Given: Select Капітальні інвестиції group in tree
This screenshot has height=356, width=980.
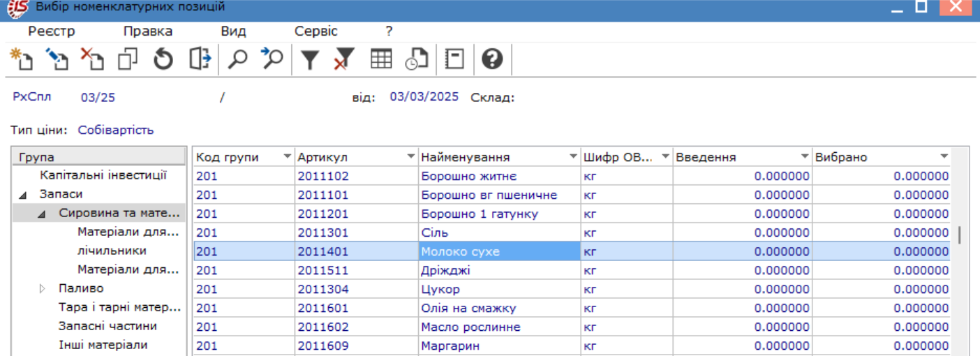Looking at the screenshot, I should tap(103, 175).
